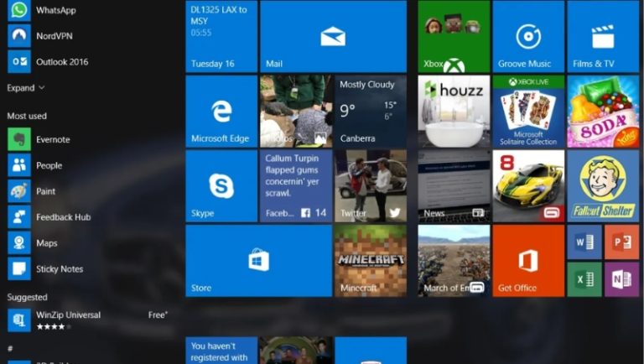Launch Groove Music tile
Screen dimensions: 644x364
point(528,37)
